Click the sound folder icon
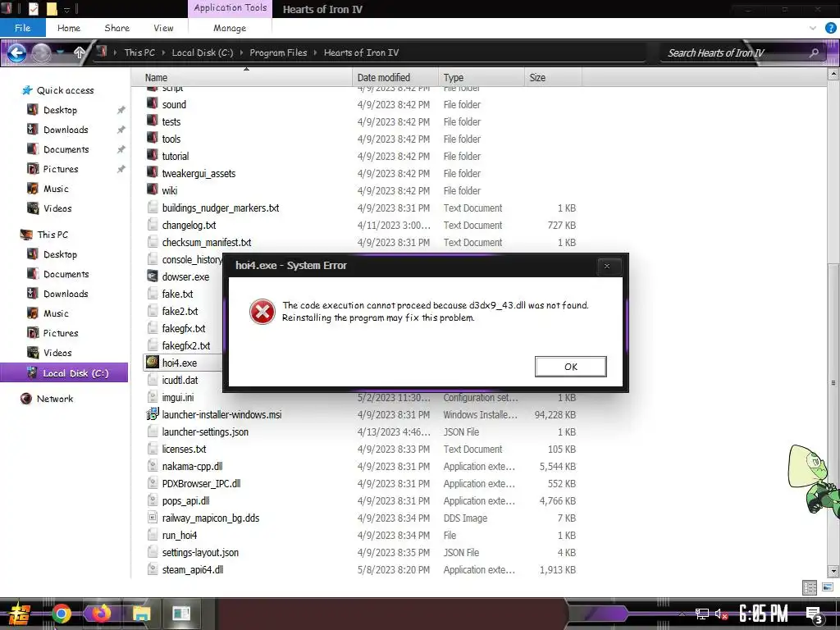The image size is (840, 630). [153, 104]
